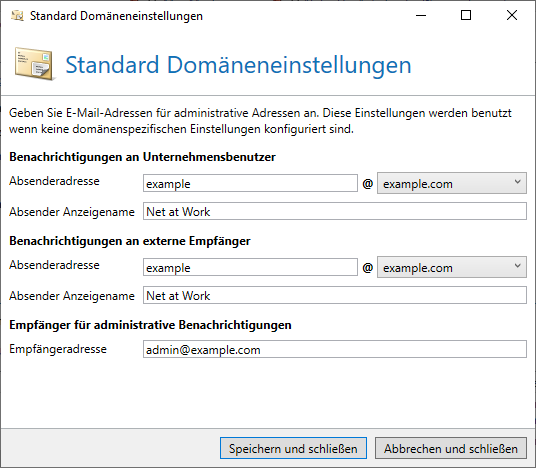Click the Benachrichtigungen an externe Empfänger heading

pyautogui.click(x=130, y=241)
